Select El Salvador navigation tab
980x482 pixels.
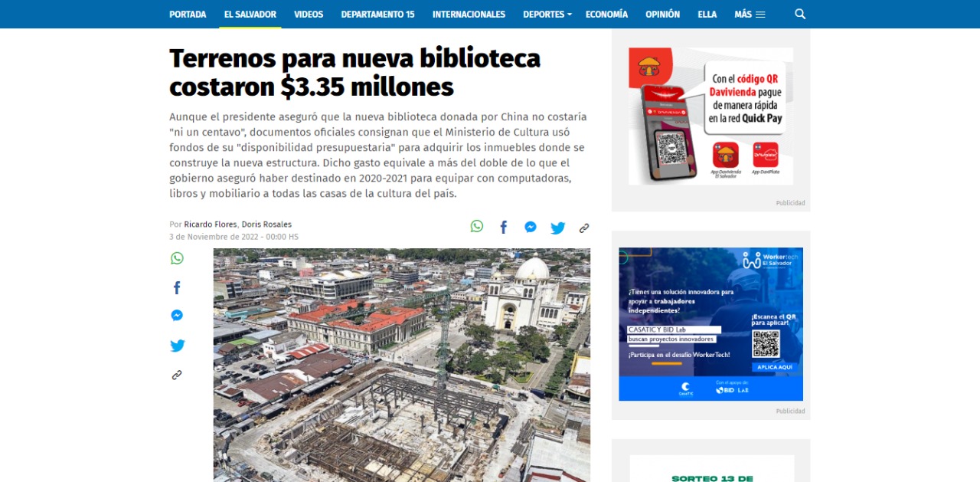pos(250,15)
